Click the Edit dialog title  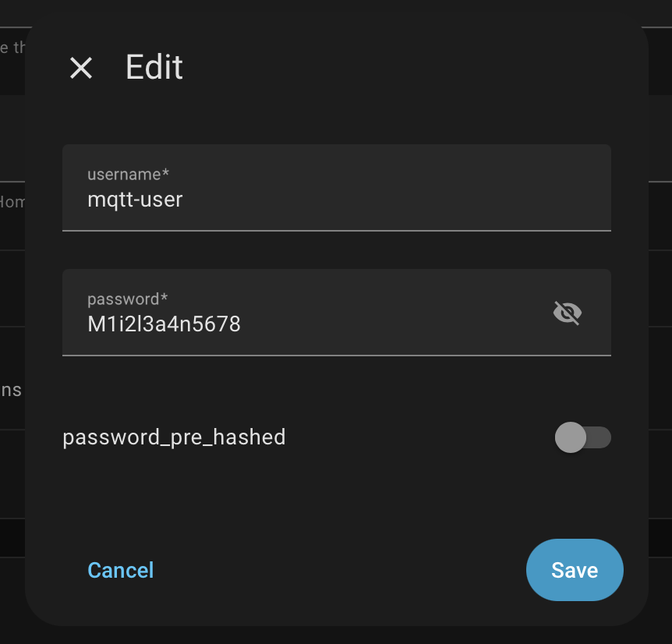(x=154, y=68)
